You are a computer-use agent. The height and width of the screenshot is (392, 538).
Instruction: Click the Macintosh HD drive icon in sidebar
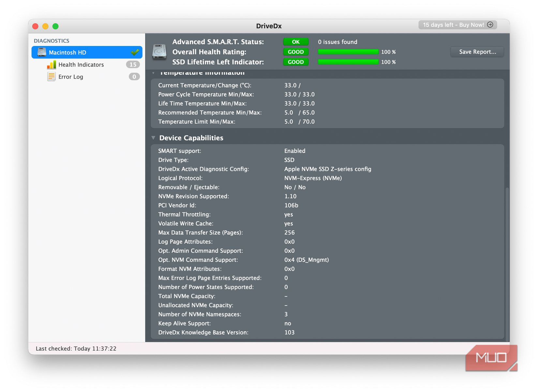pyautogui.click(x=42, y=52)
